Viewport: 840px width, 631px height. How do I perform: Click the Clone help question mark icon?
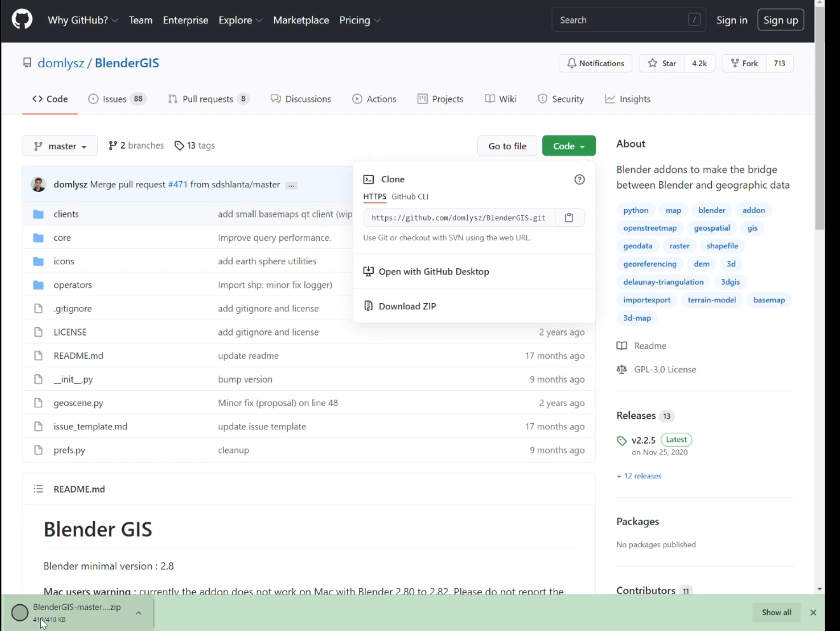coord(579,179)
